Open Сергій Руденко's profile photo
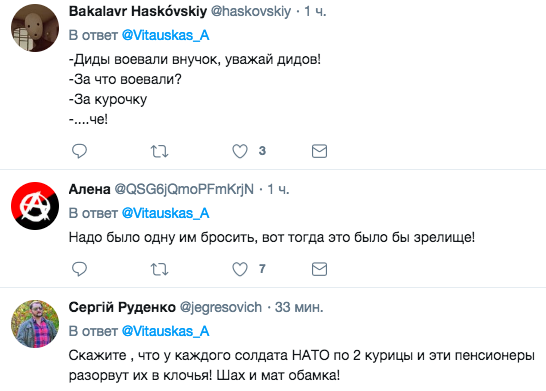 tap(35, 324)
